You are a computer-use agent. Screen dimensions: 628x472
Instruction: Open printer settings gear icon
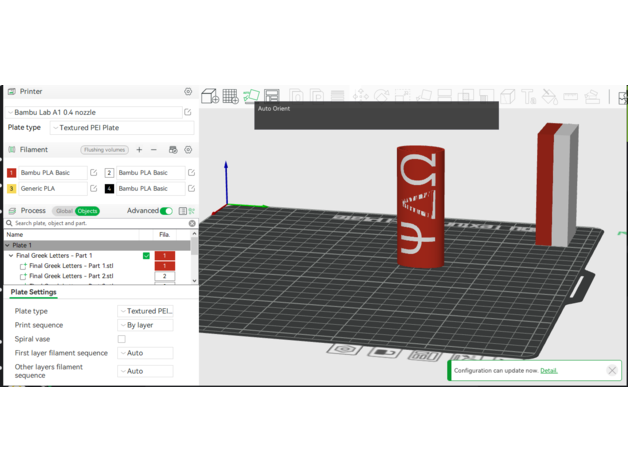pyautogui.click(x=187, y=91)
